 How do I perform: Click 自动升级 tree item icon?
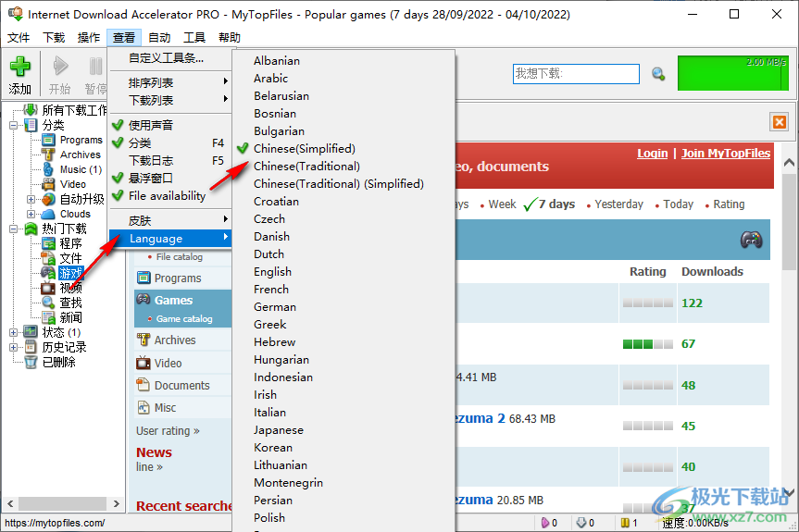[x=48, y=199]
